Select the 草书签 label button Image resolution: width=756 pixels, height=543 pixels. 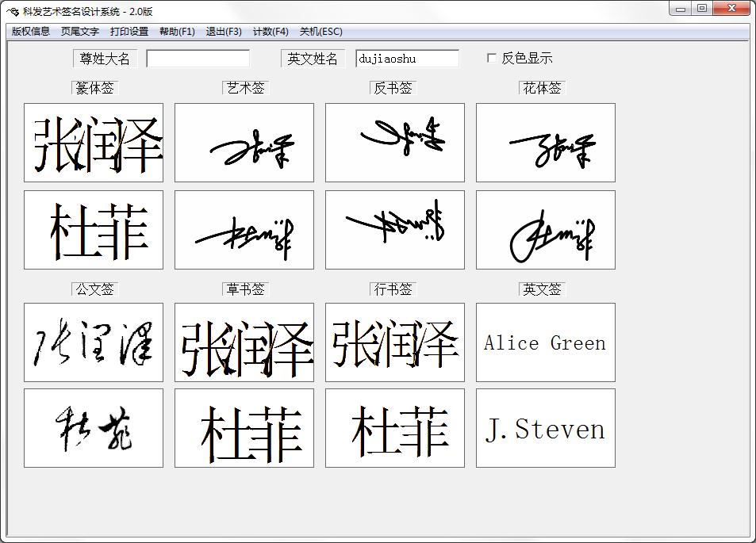point(245,289)
